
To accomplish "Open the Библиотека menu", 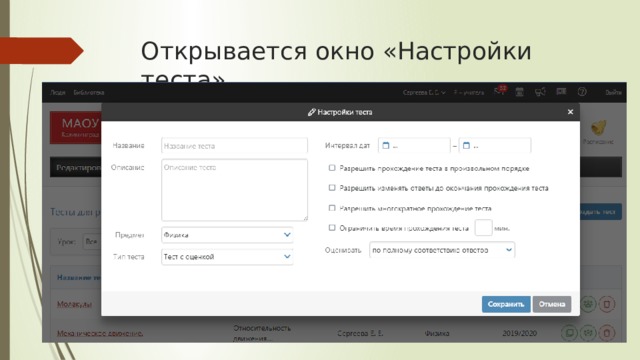I will point(89,93).
